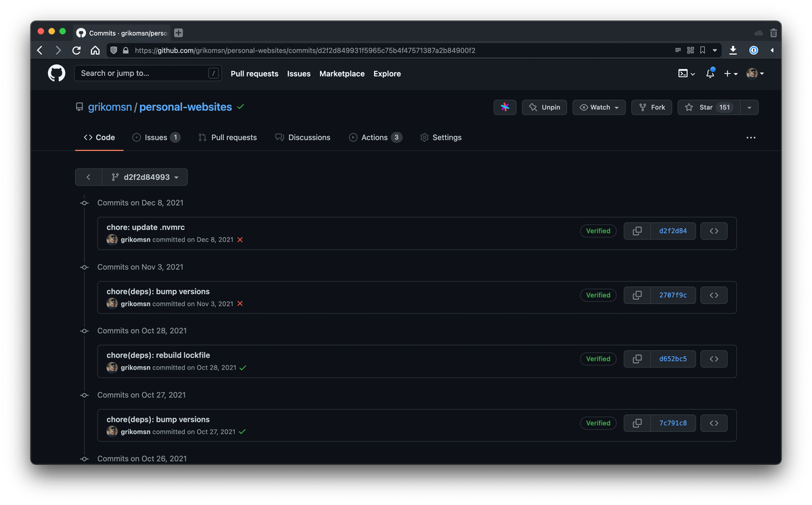Screen dimensions: 812x505
Task: Click the Unpin button
Action: (544, 107)
